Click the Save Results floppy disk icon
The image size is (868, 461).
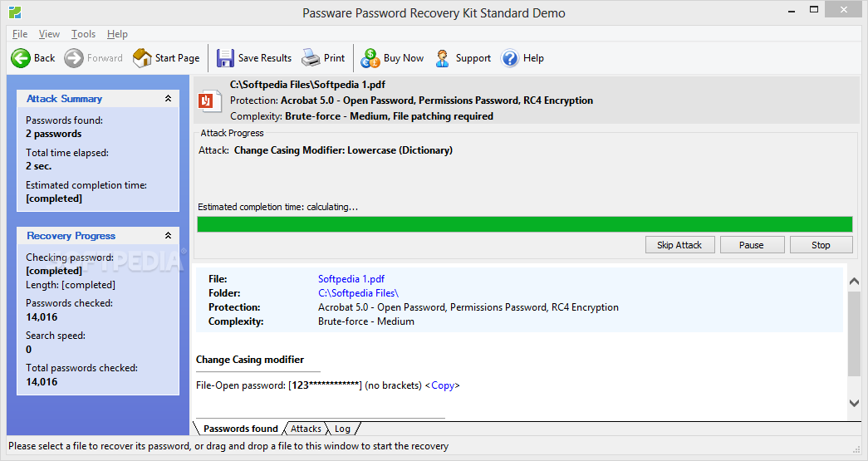225,58
